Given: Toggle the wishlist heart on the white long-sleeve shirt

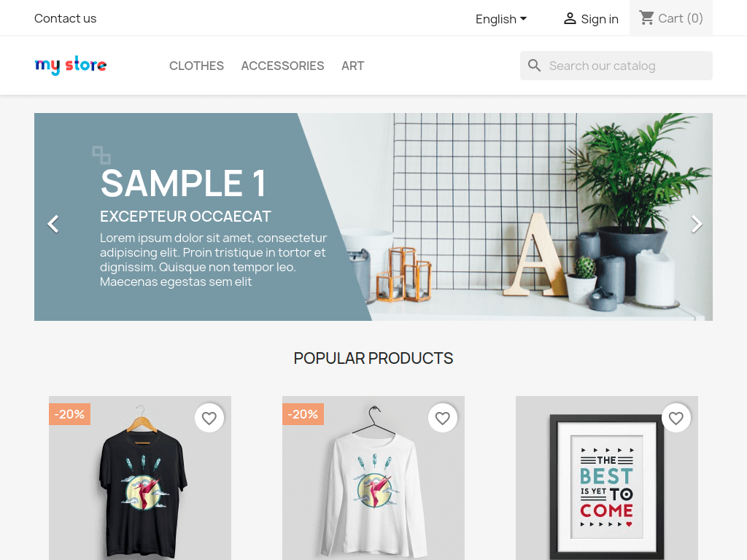Looking at the screenshot, I should [443, 418].
